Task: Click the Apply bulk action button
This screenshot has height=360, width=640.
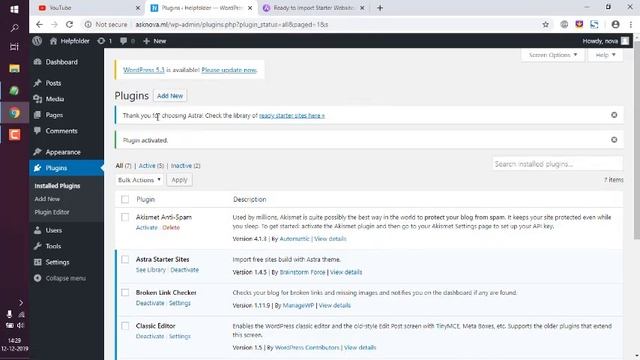Action: point(179,180)
